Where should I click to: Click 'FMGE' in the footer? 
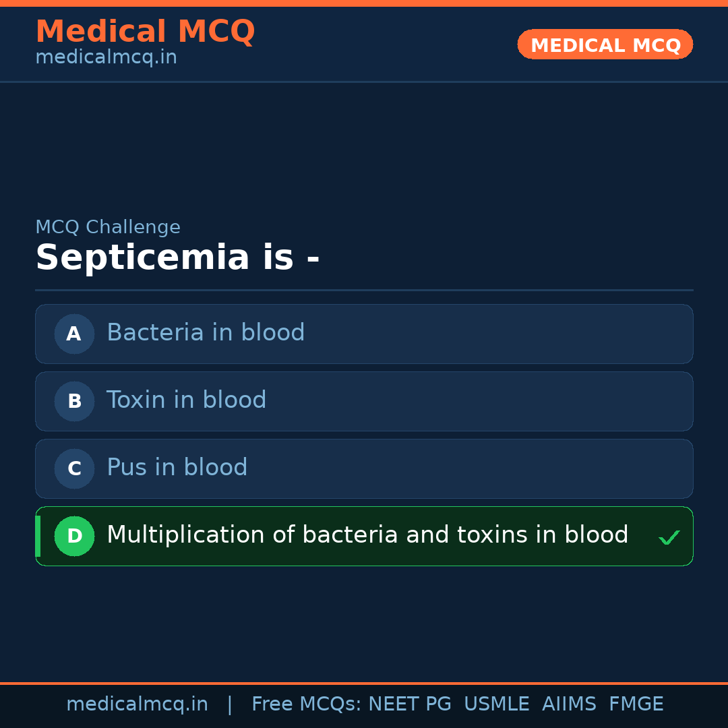tap(636, 704)
